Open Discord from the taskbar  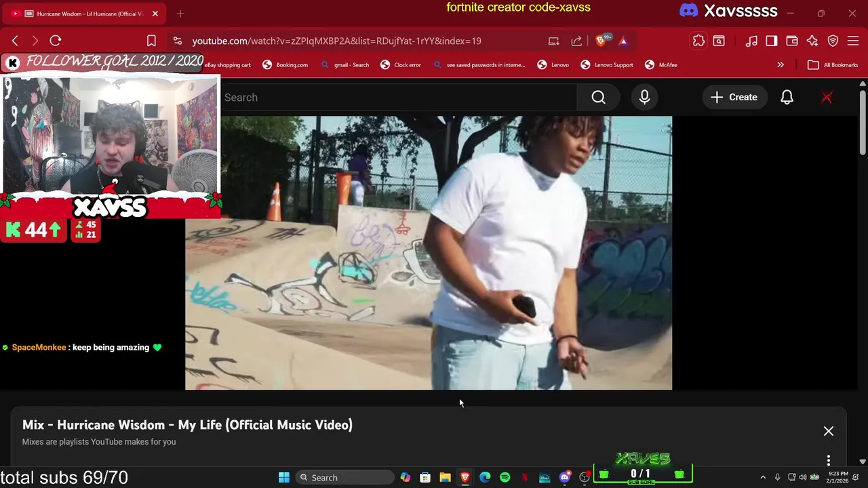coord(565,477)
